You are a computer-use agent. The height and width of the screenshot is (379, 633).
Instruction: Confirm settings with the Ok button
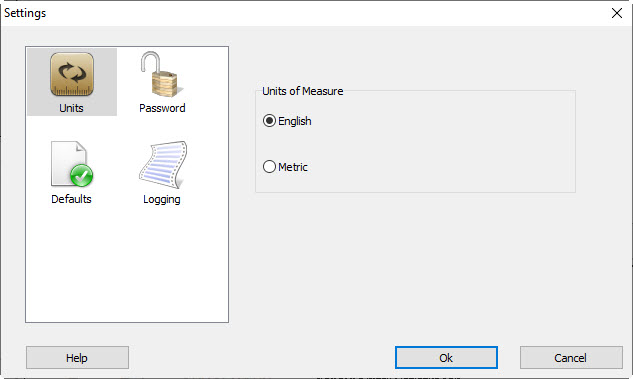tap(446, 358)
